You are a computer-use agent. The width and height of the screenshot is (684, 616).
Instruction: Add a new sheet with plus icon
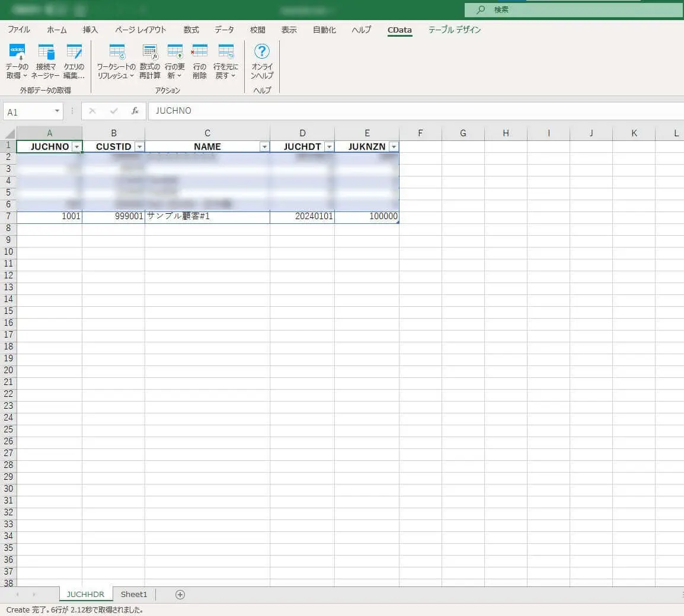pos(180,594)
